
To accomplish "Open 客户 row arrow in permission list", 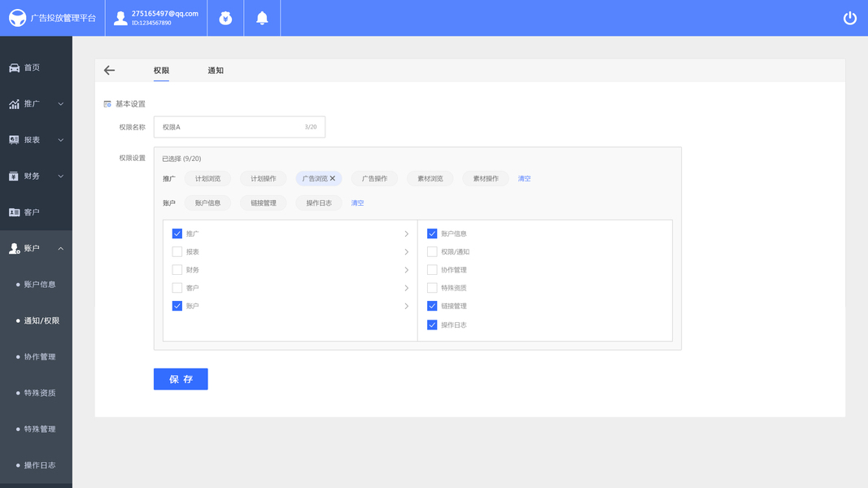I will [x=406, y=288].
